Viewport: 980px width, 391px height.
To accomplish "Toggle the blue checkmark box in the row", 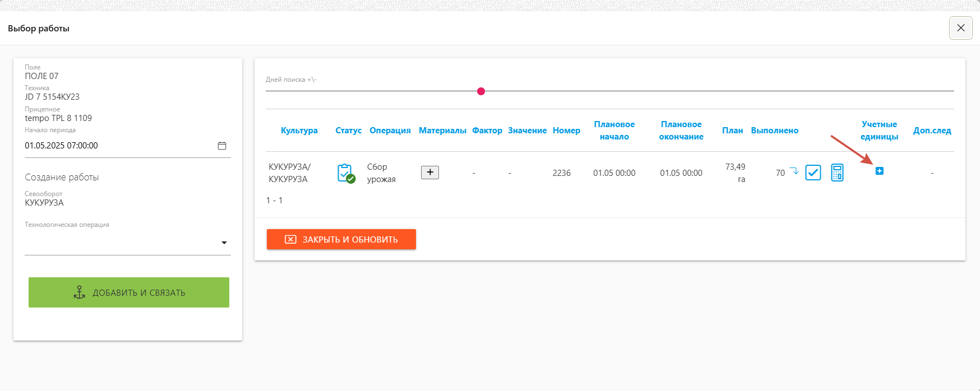I will click(813, 173).
